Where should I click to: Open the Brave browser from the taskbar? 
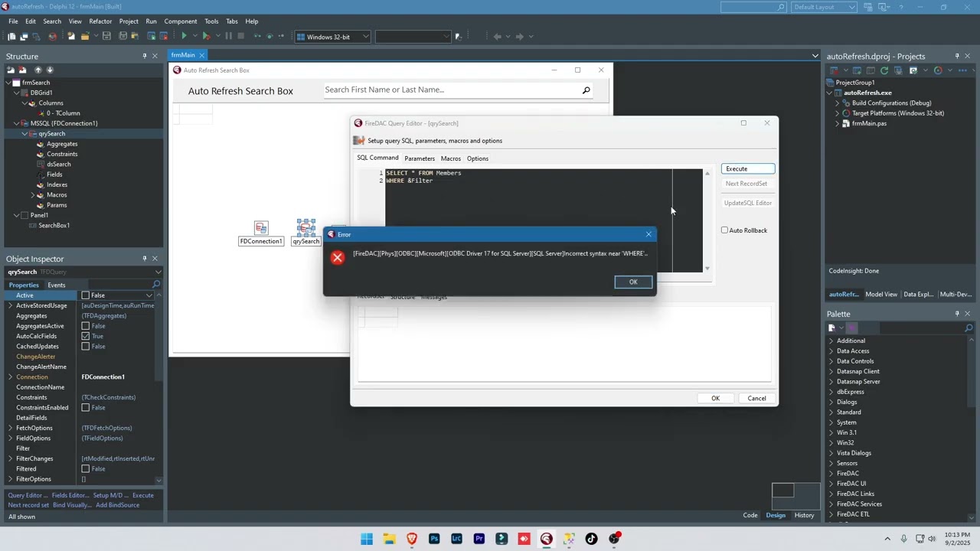[x=412, y=539]
